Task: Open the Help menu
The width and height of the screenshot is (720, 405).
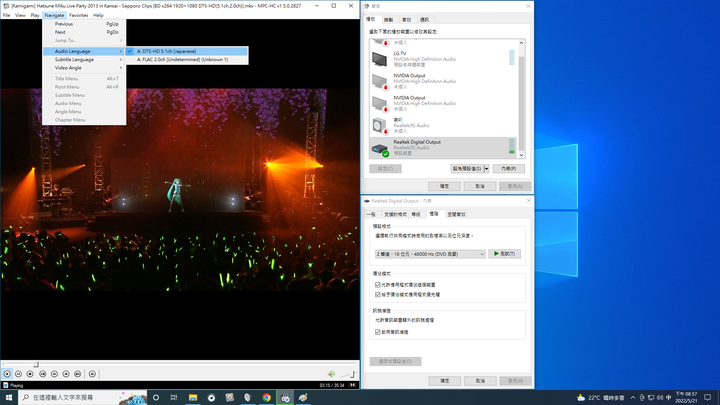Action: [x=98, y=15]
